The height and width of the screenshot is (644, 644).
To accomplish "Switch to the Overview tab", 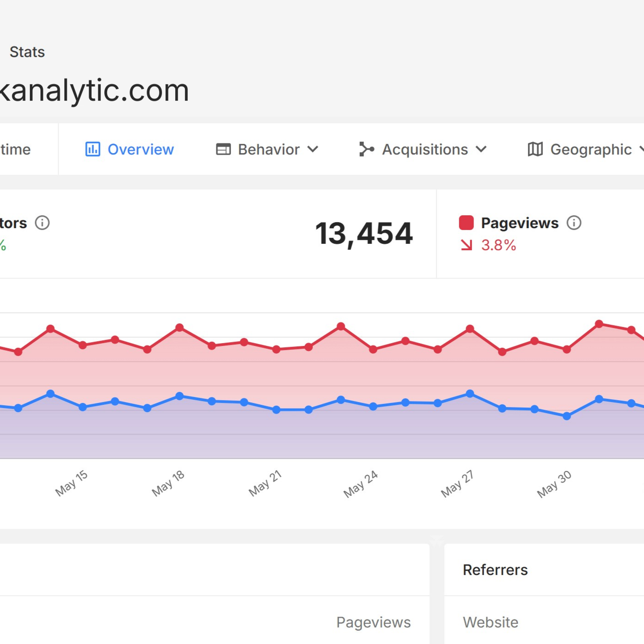I will [x=140, y=149].
